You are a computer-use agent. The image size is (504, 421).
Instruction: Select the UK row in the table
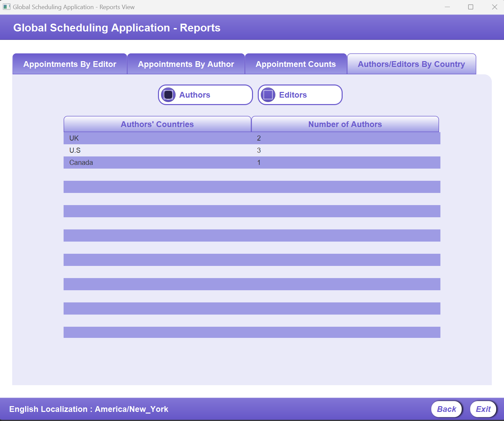[135, 138]
